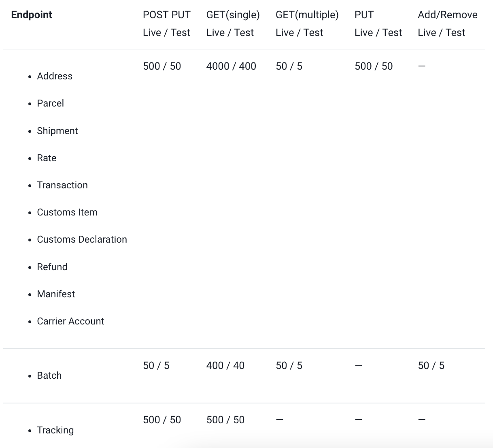This screenshot has width=493, height=448.
Task: Click the Rate endpoint entry
Action: [47, 158]
